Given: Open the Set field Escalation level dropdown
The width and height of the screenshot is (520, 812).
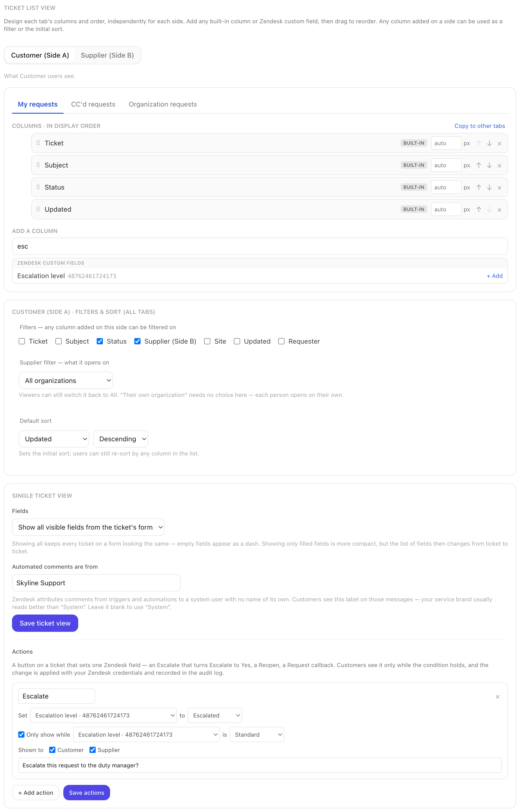Looking at the screenshot, I should click(103, 715).
